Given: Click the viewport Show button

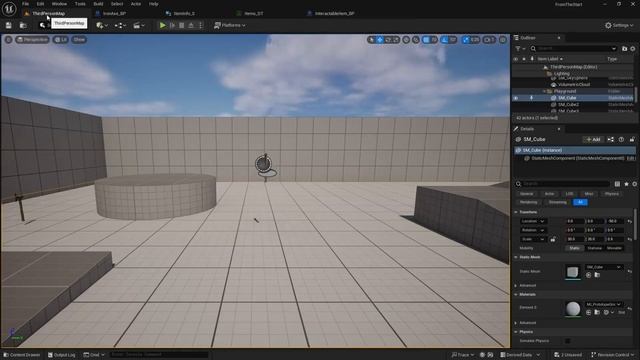Looking at the screenshot, I should [x=79, y=40].
